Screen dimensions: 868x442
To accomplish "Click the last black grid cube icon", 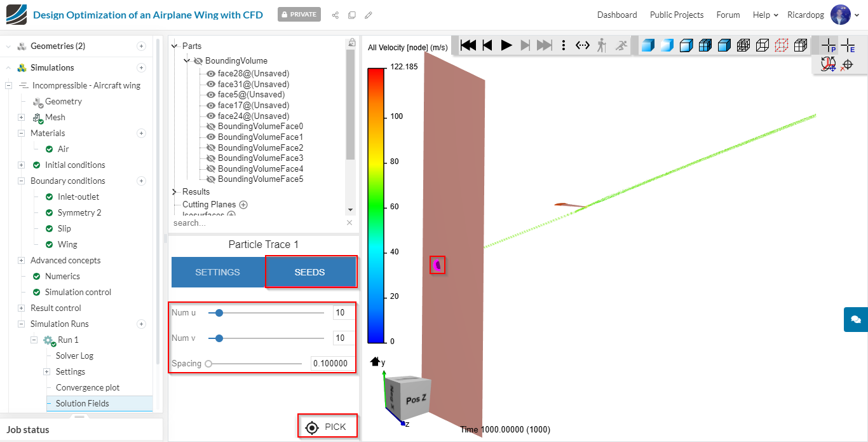I will 801,45.
